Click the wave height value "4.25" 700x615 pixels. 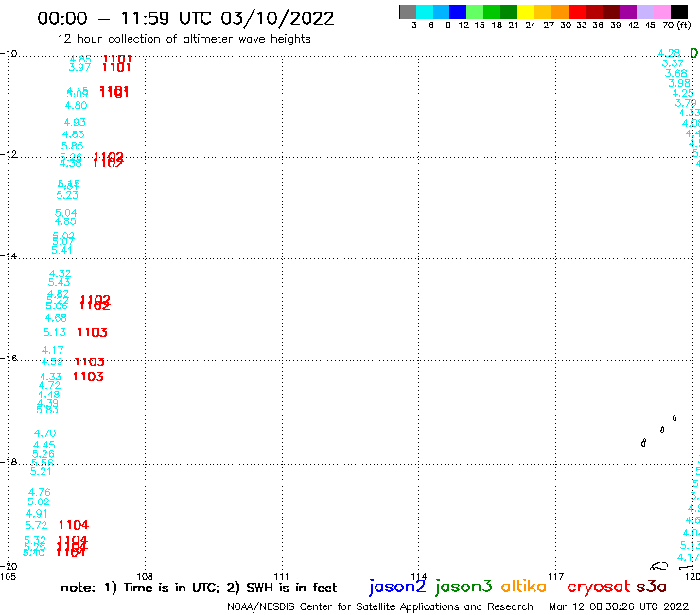coord(683,94)
